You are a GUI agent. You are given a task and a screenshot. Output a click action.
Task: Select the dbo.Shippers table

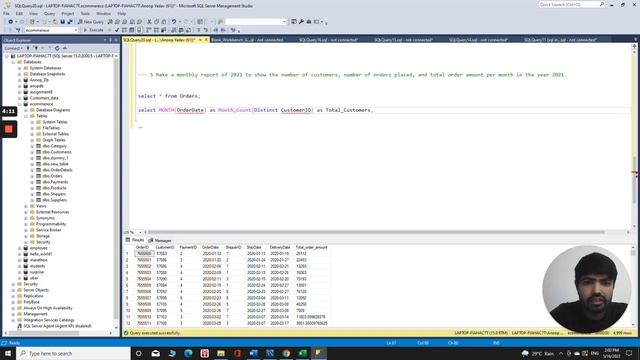pyautogui.click(x=54, y=194)
